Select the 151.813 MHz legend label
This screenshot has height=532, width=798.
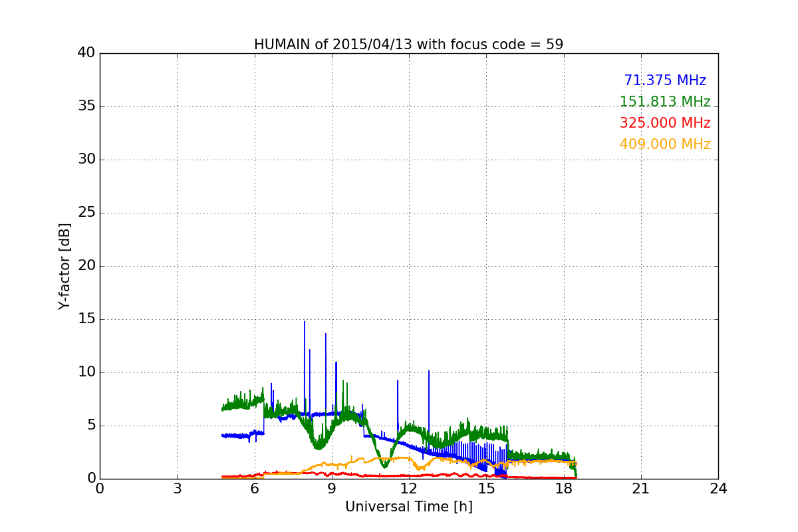click(665, 102)
